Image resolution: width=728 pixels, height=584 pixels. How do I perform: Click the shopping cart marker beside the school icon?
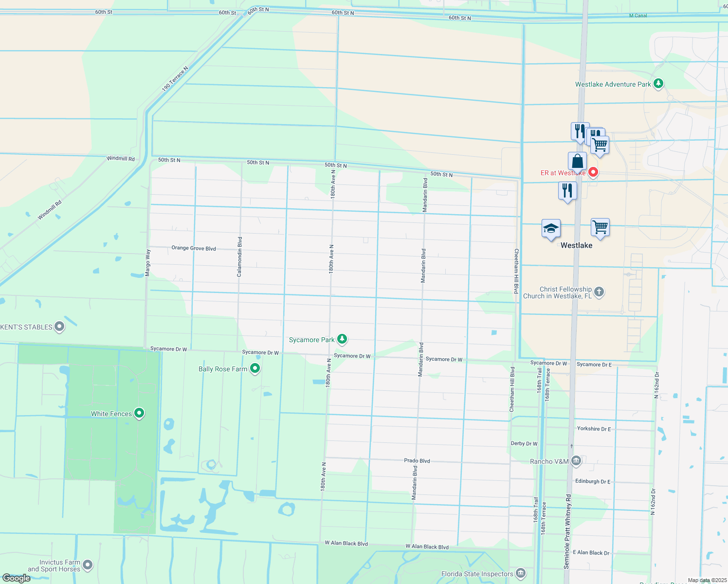tap(600, 228)
